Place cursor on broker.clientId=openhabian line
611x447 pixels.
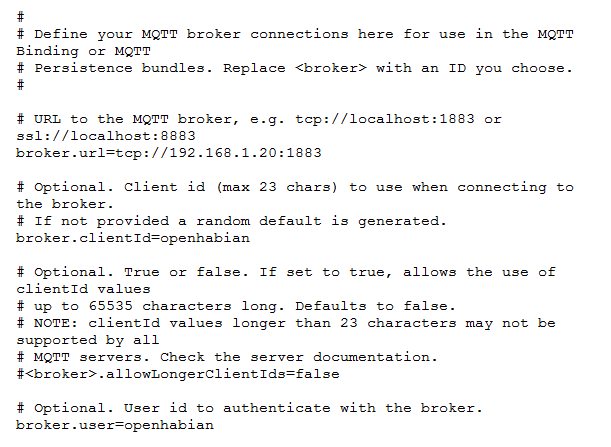point(133,238)
